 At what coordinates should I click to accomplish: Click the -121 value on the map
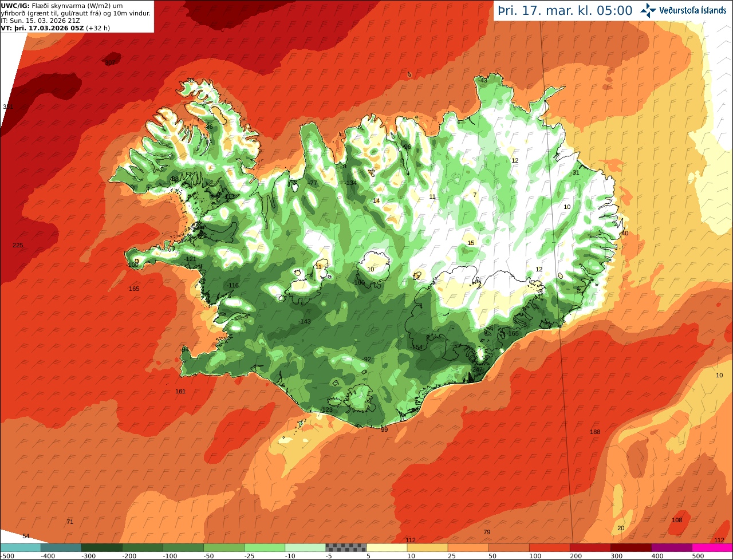pyautogui.click(x=191, y=259)
